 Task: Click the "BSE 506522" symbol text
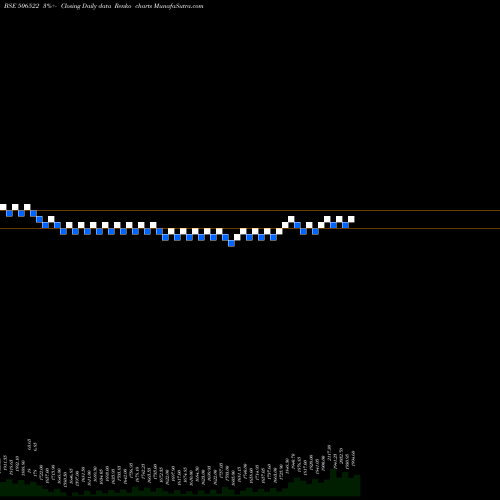pos(22,6)
